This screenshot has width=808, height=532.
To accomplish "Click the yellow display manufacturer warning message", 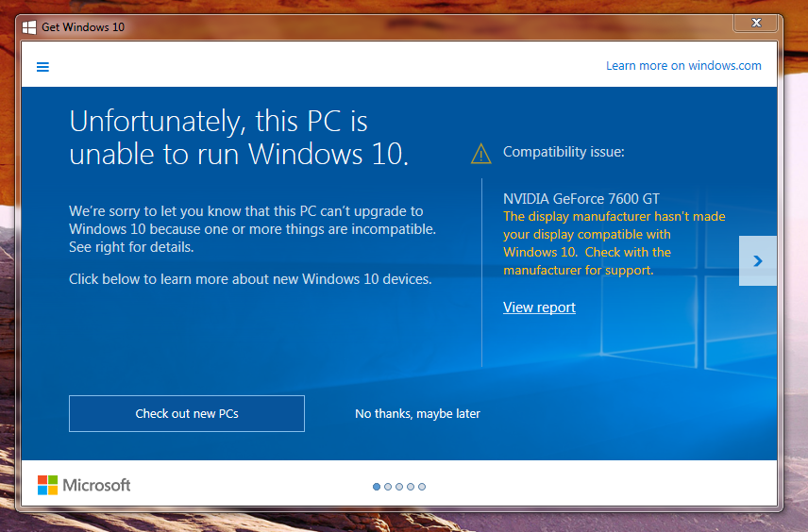I will tap(614, 243).
